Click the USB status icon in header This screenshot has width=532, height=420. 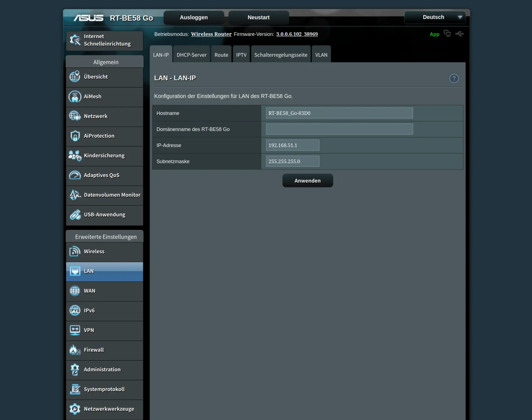[x=459, y=34]
